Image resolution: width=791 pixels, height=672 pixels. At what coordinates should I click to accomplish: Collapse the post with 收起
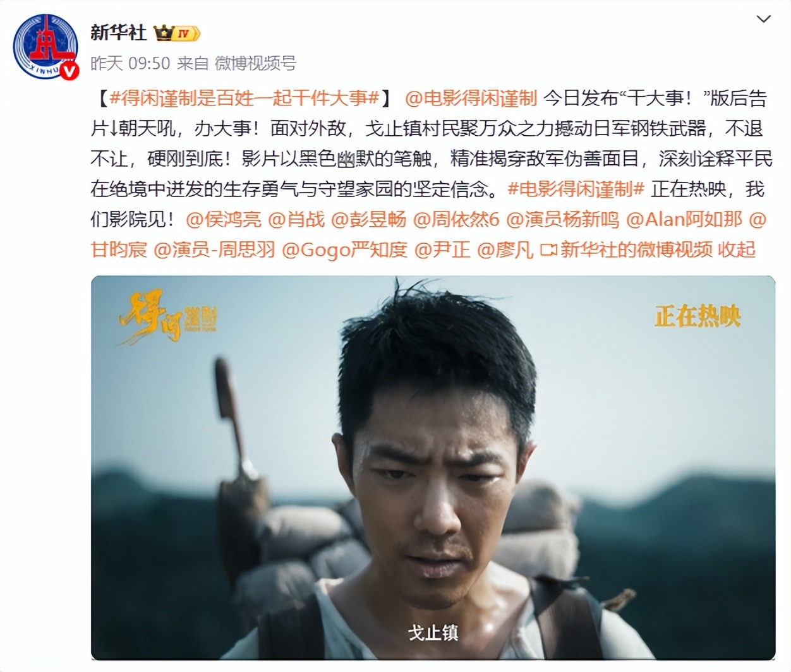(x=737, y=249)
